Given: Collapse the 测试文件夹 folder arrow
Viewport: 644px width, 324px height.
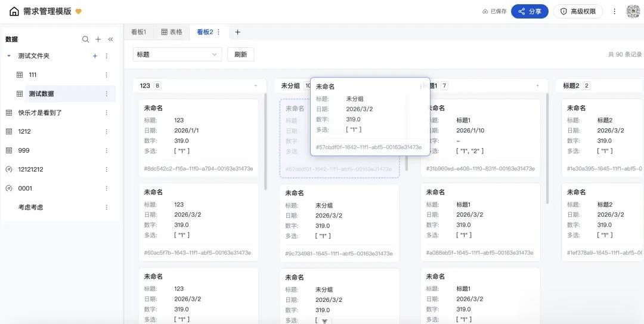Looking at the screenshot, I should pyautogui.click(x=9, y=56).
